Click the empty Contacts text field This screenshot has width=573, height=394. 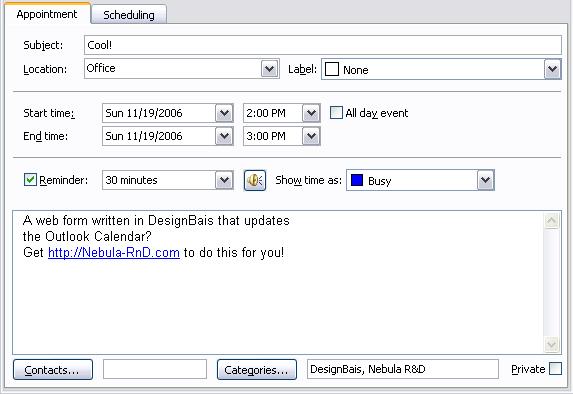[x=155, y=369]
